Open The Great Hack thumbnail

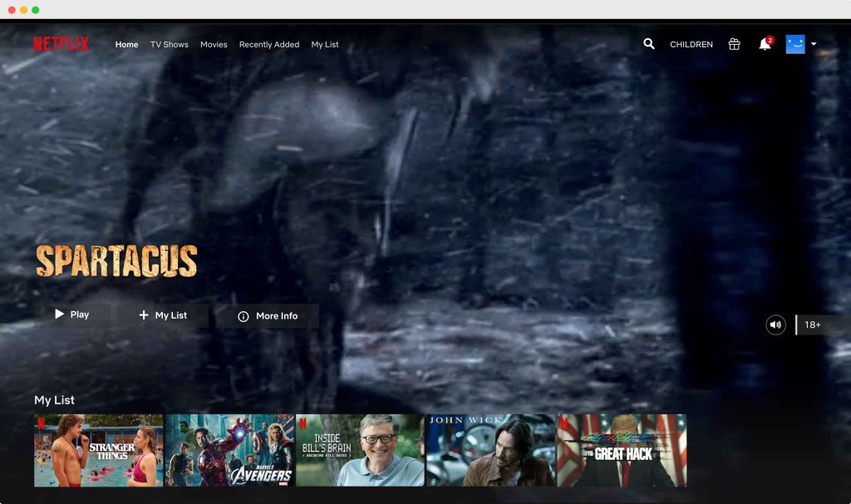click(x=622, y=450)
